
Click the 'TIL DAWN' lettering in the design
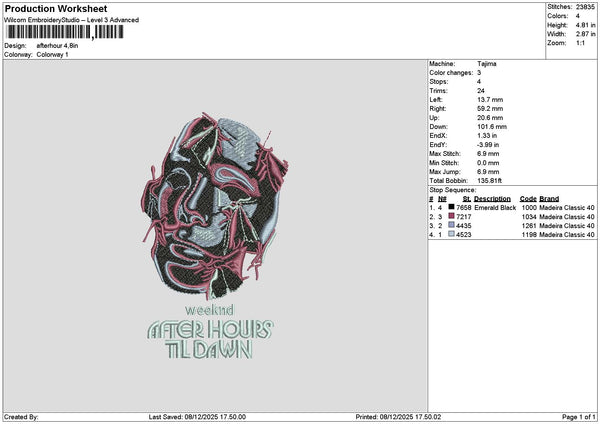click(209, 349)
